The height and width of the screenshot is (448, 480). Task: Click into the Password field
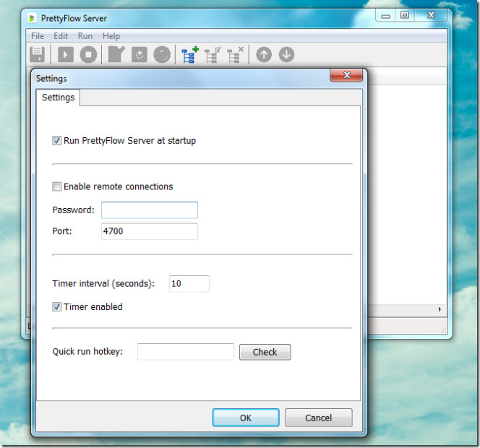point(150,210)
